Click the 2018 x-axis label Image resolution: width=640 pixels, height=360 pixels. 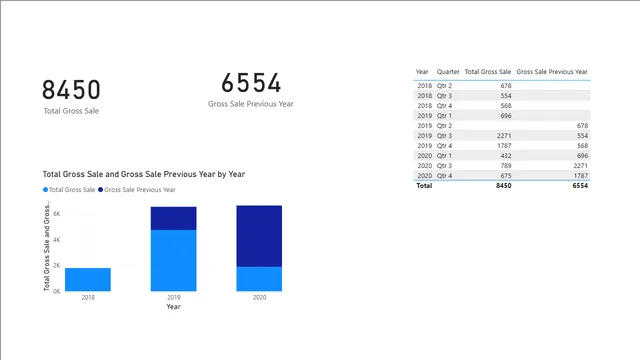click(x=88, y=298)
